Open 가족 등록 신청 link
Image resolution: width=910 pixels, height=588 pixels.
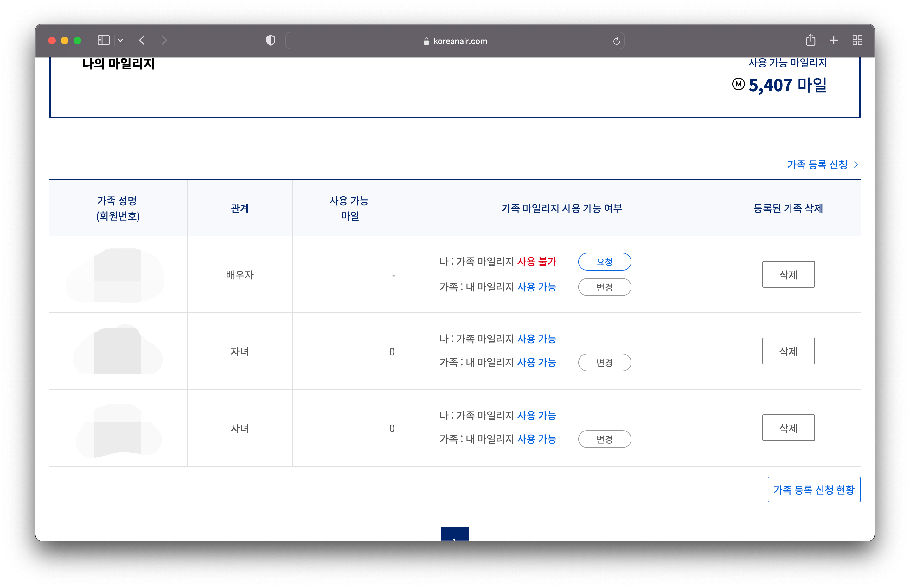click(822, 164)
